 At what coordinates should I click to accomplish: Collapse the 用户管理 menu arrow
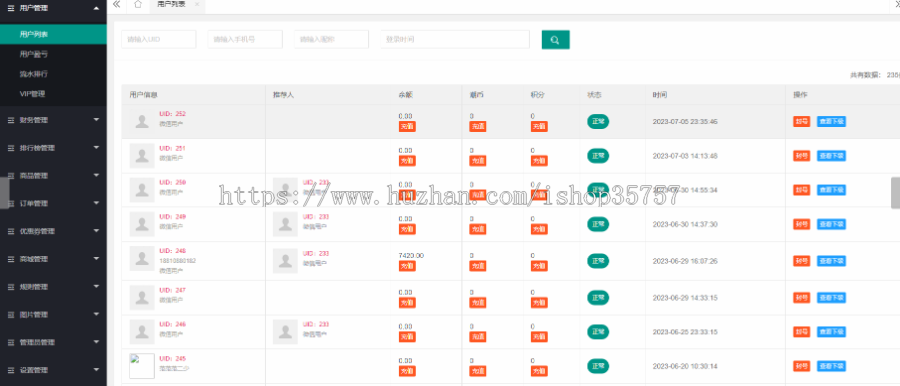(96, 8)
